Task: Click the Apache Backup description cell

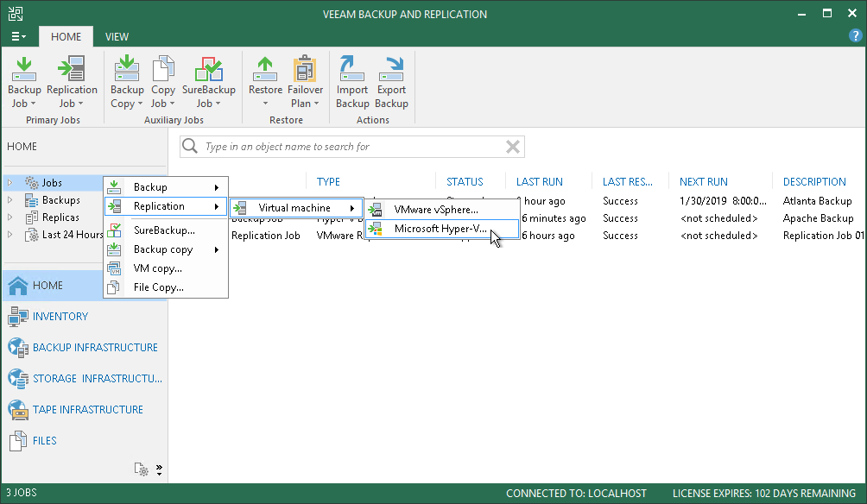Action: 819,218
